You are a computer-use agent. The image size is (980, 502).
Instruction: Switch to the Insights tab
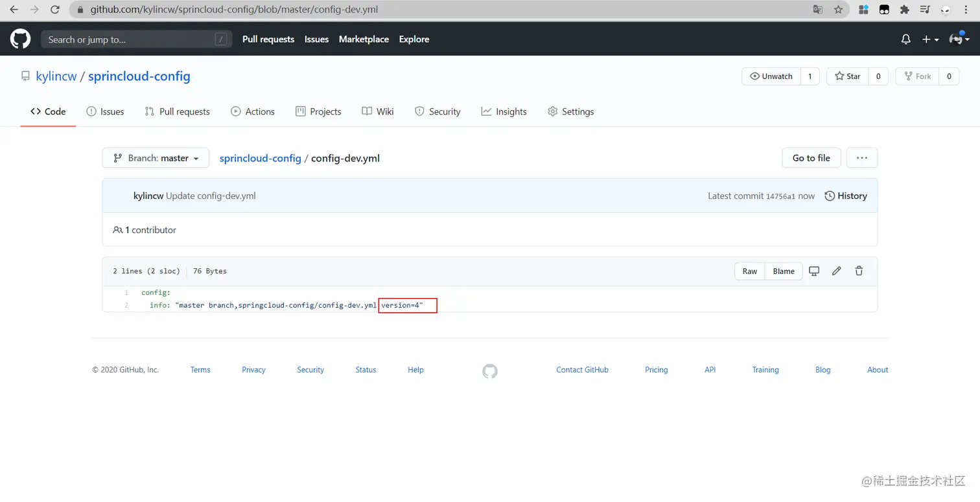[x=504, y=111]
